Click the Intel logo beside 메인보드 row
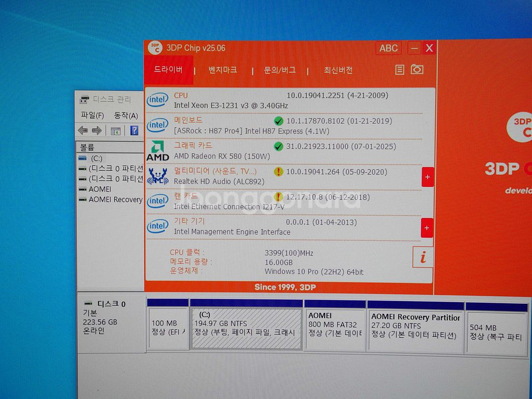Screen dimensions: 532x399 coord(157,125)
